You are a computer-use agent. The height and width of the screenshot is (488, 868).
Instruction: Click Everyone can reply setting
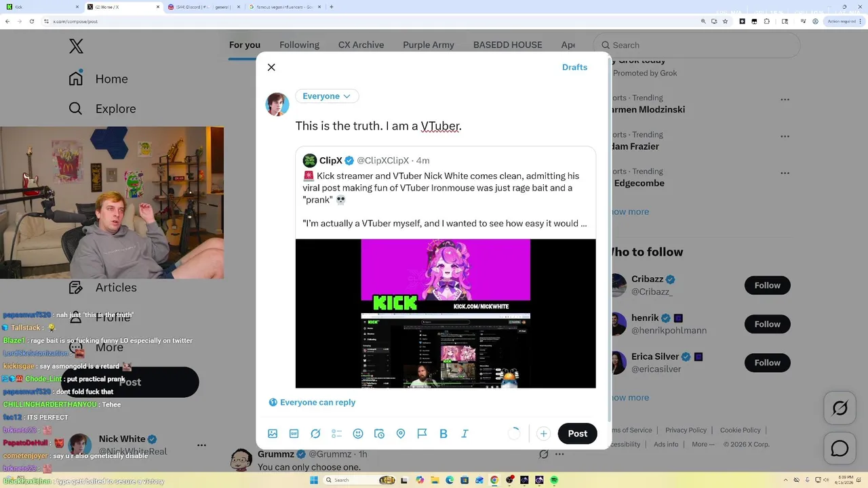(312, 402)
